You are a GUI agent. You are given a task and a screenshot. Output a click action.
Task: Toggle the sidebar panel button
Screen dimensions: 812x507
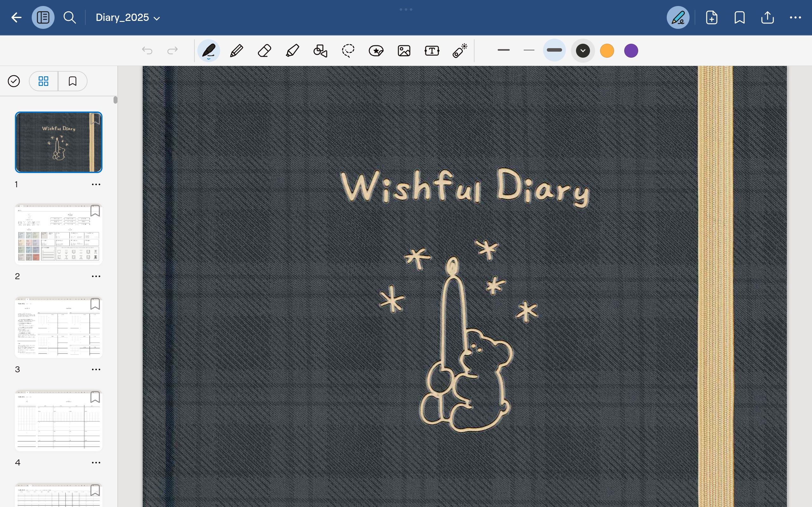click(x=43, y=17)
